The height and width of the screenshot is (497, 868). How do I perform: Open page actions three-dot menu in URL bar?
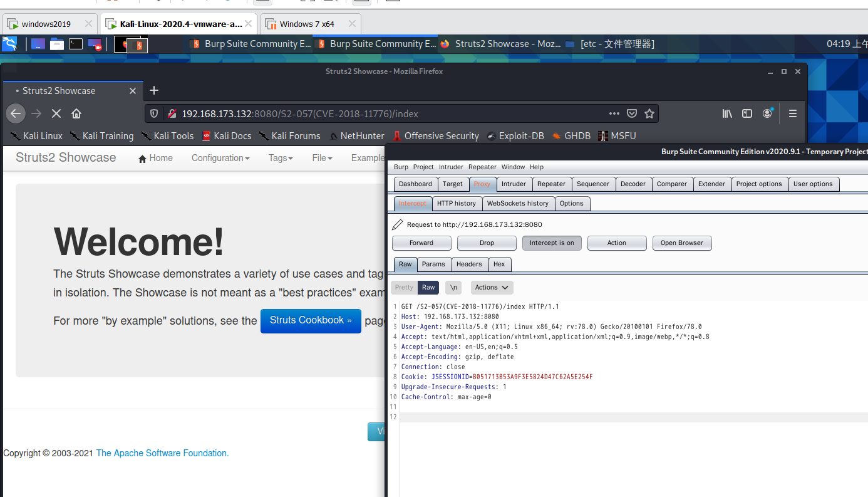click(x=614, y=113)
